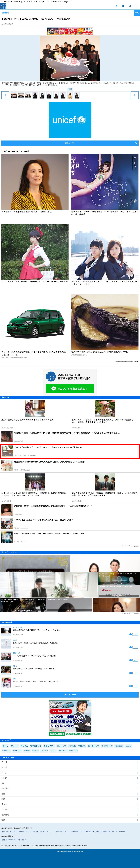Screen dimensions: 140x868
Task: Open footer link Twitterについて
Action: [x=24, y=832]
